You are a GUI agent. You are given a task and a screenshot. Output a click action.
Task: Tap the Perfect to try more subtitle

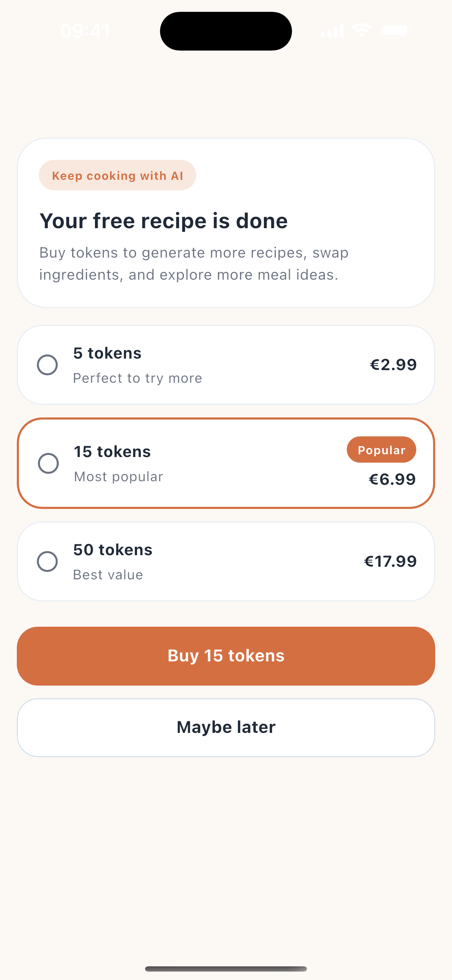pyautogui.click(x=137, y=378)
